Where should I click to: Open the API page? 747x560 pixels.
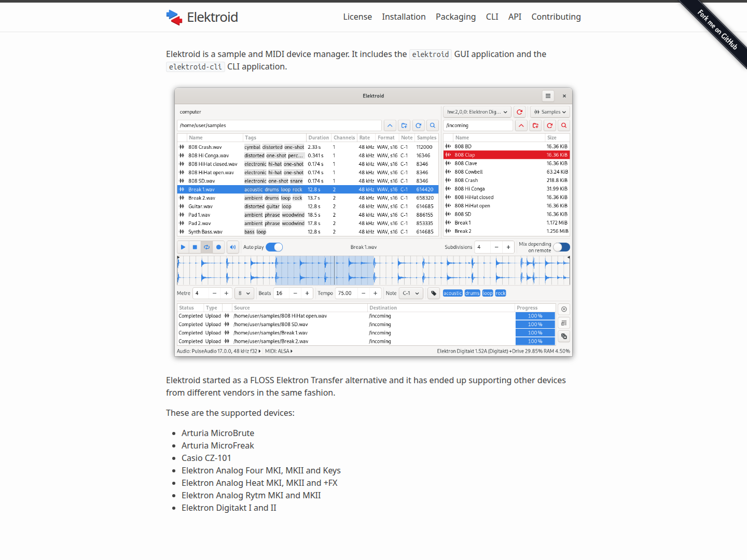pos(515,17)
